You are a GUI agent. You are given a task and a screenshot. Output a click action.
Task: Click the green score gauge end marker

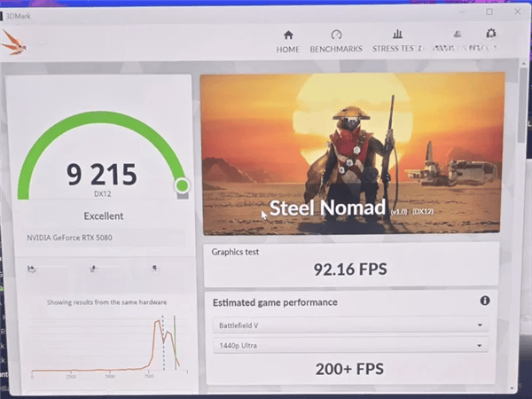pyautogui.click(x=182, y=185)
